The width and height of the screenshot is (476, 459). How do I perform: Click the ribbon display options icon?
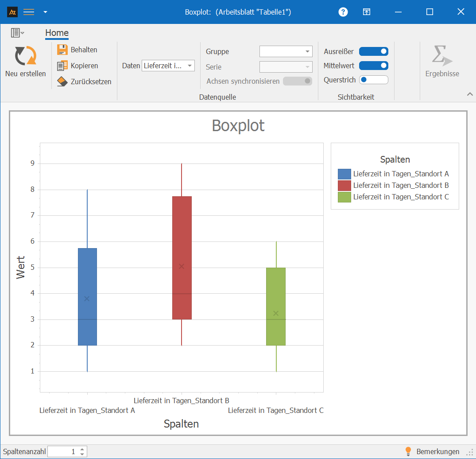pyautogui.click(x=367, y=12)
